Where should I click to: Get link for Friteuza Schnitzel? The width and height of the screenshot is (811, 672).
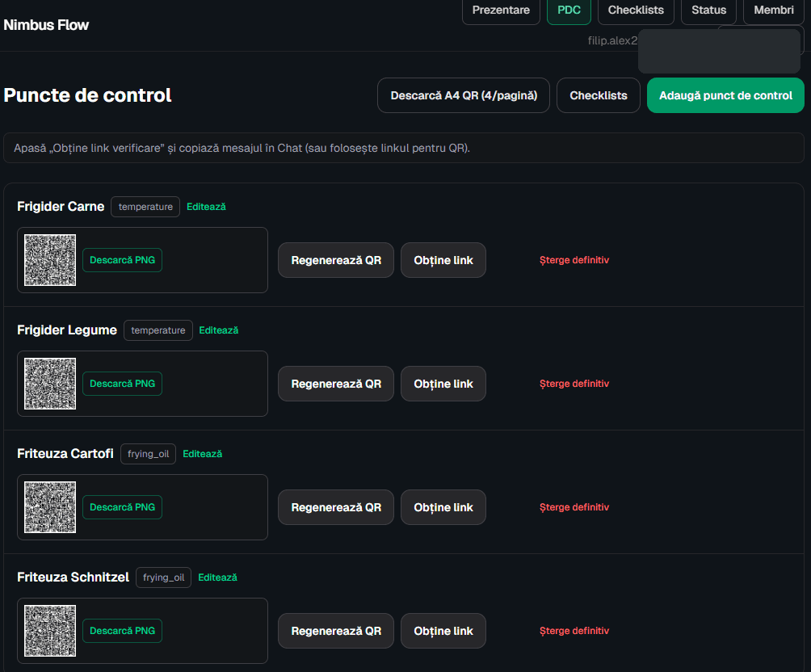[443, 631]
